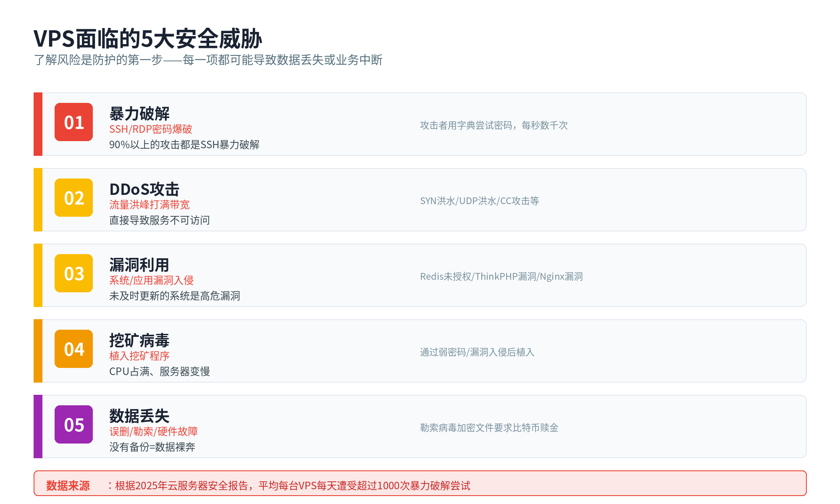Select the title VPS面临的5大安全威胁

[x=148, y=39]
